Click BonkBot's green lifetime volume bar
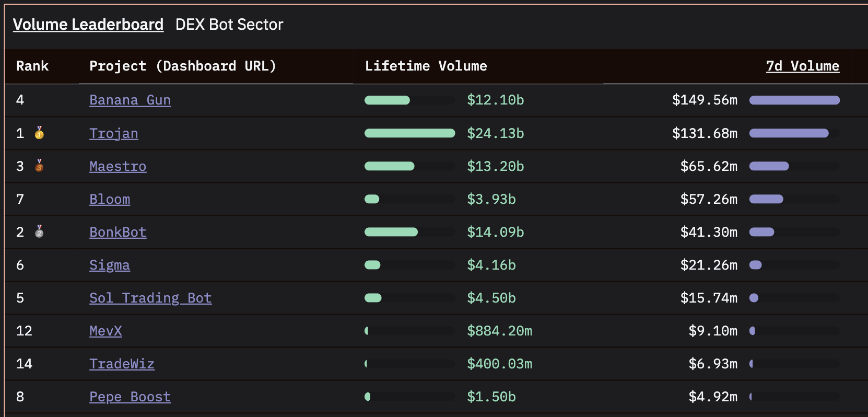The width and height of the screenshot is (868, 417). coord(391,232)
